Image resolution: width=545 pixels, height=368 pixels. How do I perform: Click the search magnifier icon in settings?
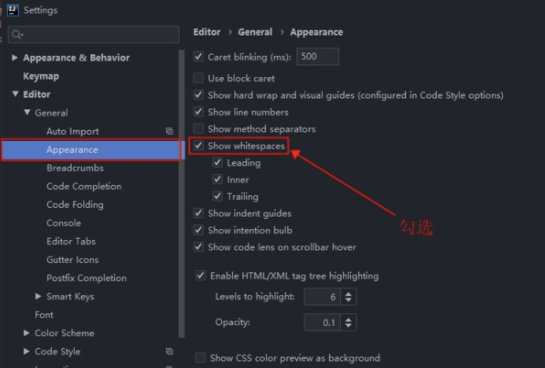point(17,34)
